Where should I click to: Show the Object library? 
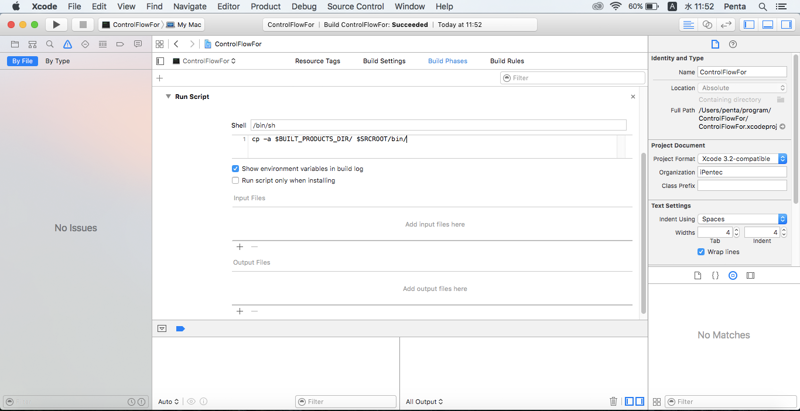733,275
